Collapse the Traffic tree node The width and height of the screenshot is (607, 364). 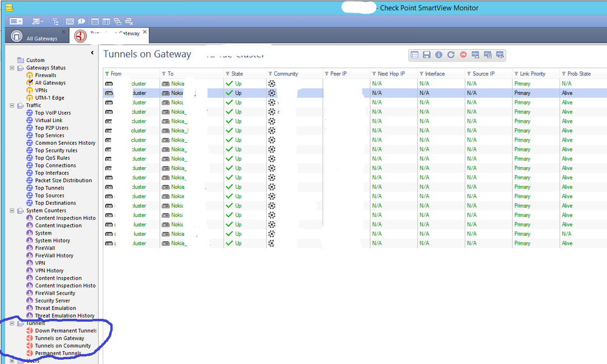[12, 105]
